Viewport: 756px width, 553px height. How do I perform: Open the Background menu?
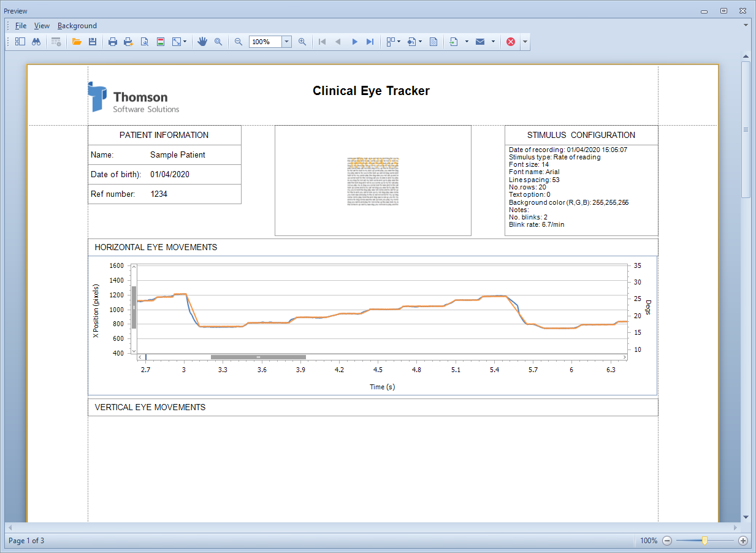[77, 26]
